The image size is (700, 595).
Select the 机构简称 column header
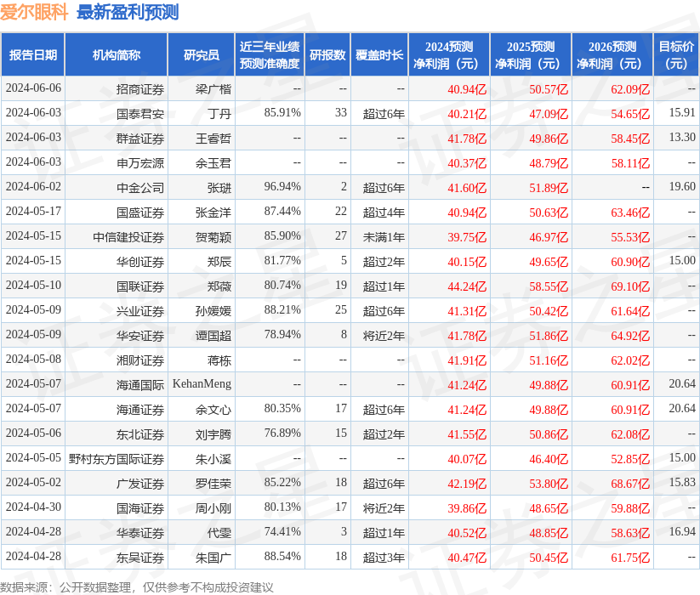tap(116, 55)
